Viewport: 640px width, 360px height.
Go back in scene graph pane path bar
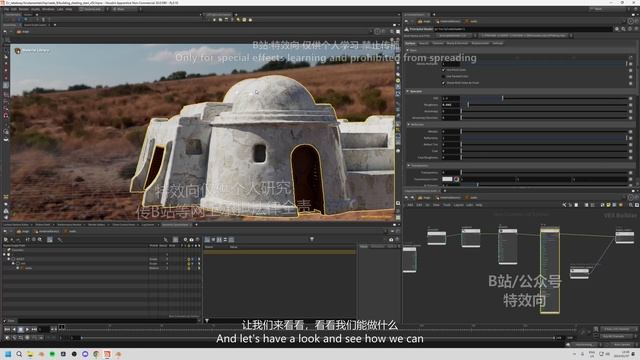[x=5, y=231]
